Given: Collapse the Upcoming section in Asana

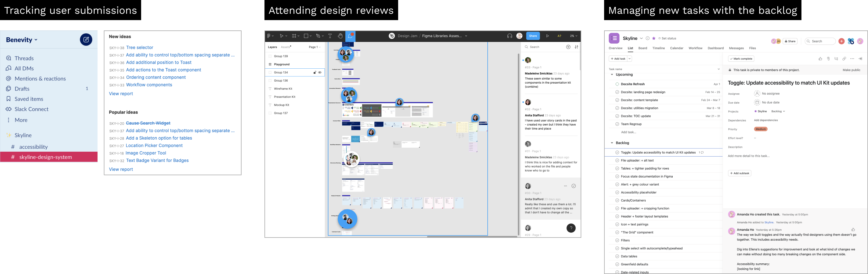Looking at the screenshot, I should (612, 75).
